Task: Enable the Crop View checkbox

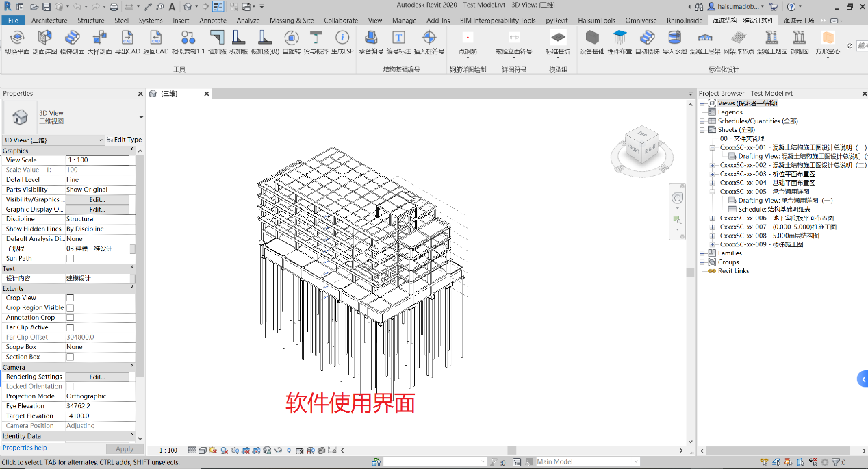Action: [x=70, y=298]
